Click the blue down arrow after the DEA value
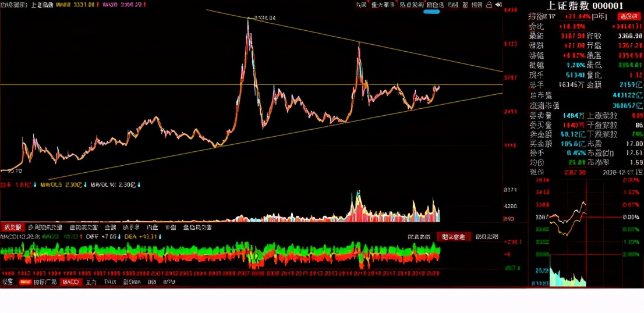The image size is (644, 313). point(160,237)
